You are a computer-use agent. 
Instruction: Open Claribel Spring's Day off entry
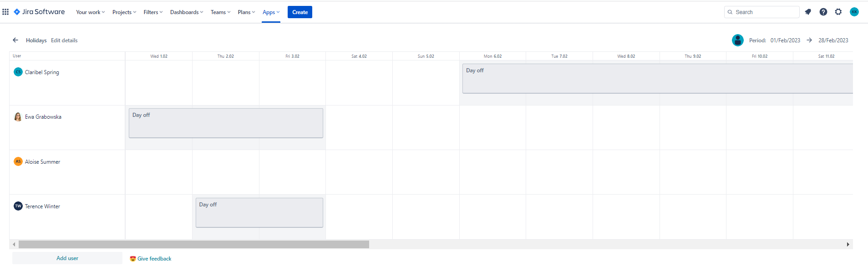click(658, 79)
